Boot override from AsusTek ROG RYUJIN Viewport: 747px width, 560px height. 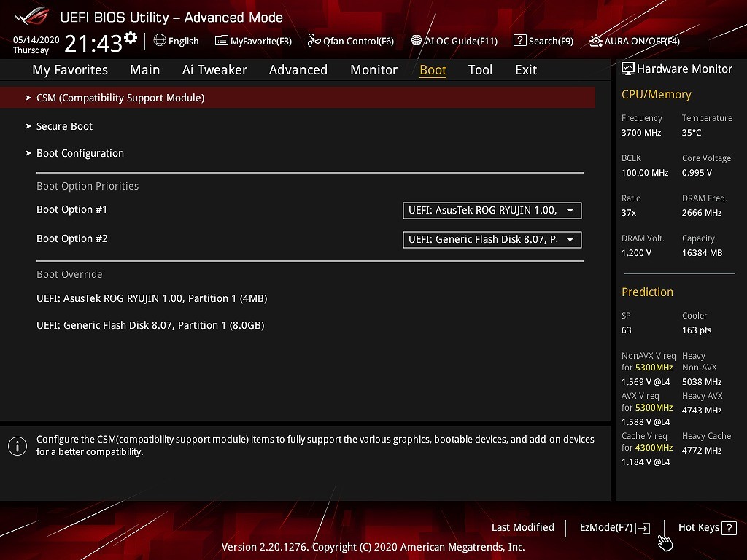pyautogui.click(x=152, y=298)
